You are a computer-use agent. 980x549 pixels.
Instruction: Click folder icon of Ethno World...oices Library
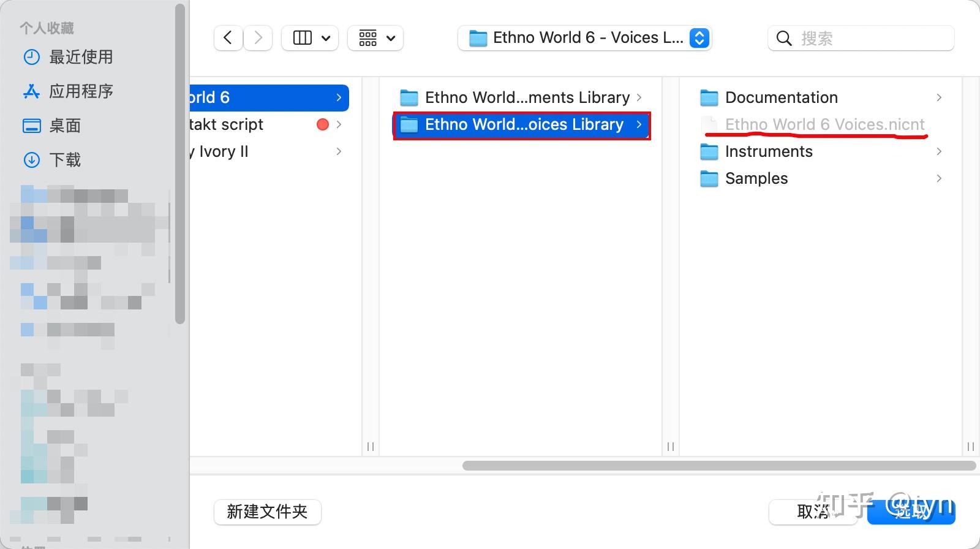tap(409, 125)
